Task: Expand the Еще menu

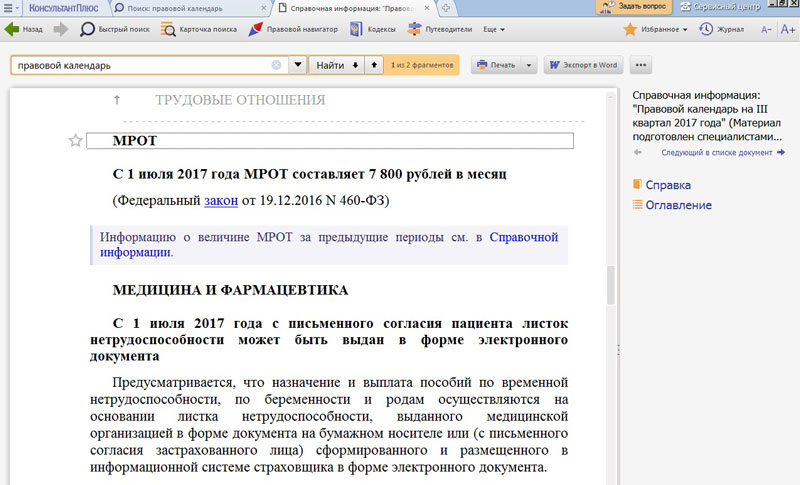Action: click(x=494, y=29)
